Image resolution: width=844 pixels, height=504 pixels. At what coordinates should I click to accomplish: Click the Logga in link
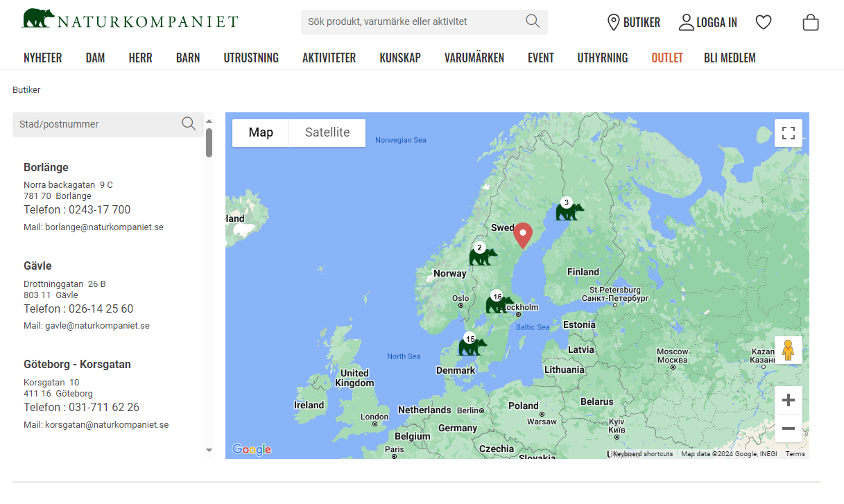pyautogui.click(x=716, y=22)
